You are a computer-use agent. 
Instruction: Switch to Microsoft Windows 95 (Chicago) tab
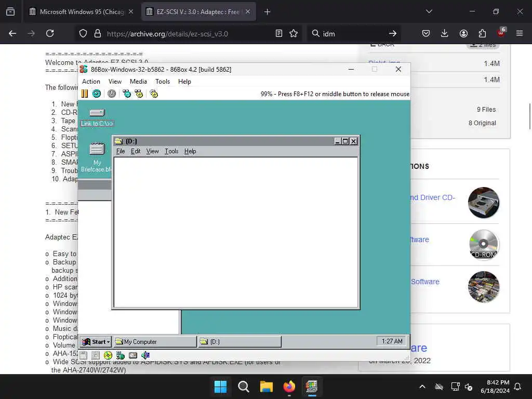81,12
